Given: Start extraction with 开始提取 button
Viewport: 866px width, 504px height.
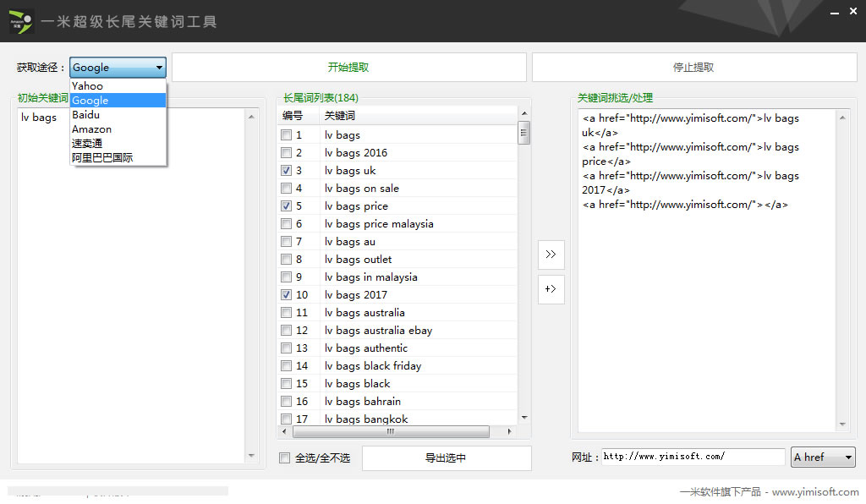Looking at the screenshot, I should (x=348, y=68).
